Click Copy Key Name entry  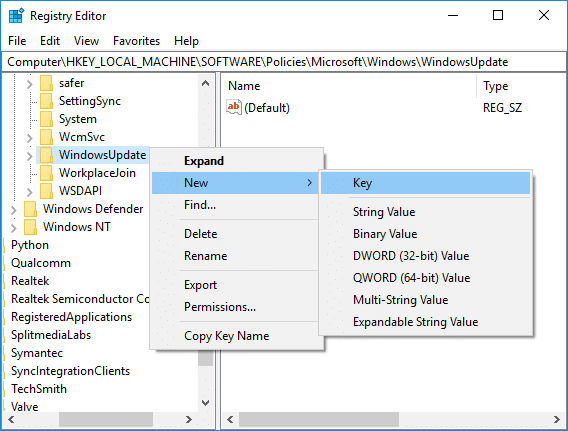pos(226,336)
